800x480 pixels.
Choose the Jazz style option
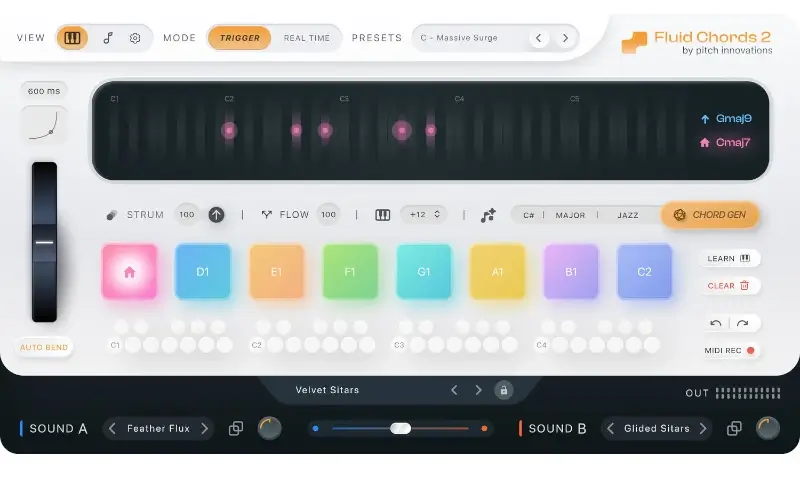pyautogui.click(x=627, y=215)
